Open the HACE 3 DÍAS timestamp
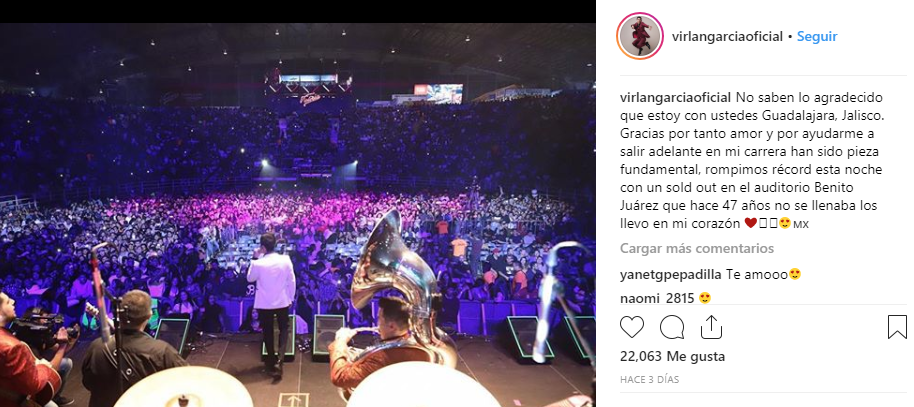 649,380
